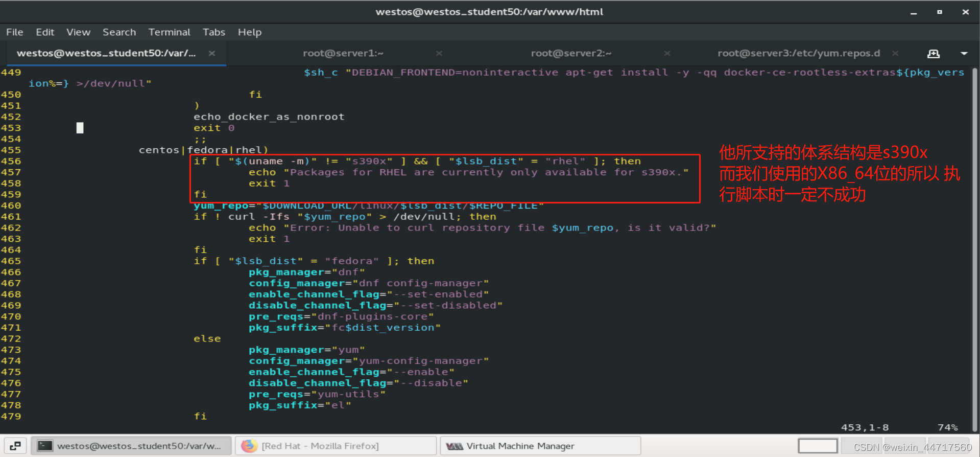The image size is (980, 457).
Task: Click the vim block cursor on line 453
Action: 80,128
